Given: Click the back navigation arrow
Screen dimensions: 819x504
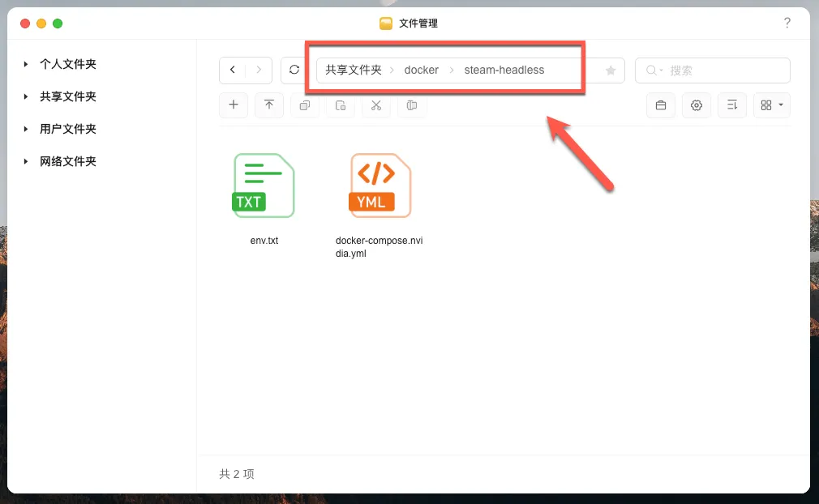Looking at the screenshot, I should point(233,70).
